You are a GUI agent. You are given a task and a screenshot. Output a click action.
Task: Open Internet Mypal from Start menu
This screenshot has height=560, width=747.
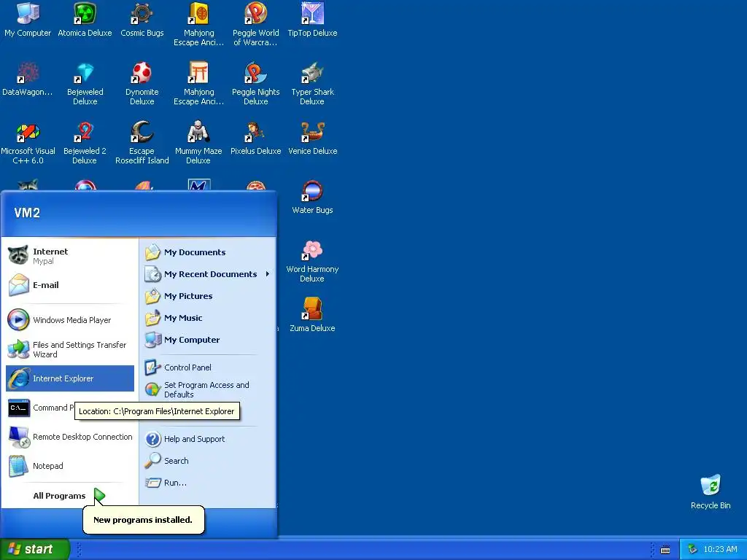70,256
